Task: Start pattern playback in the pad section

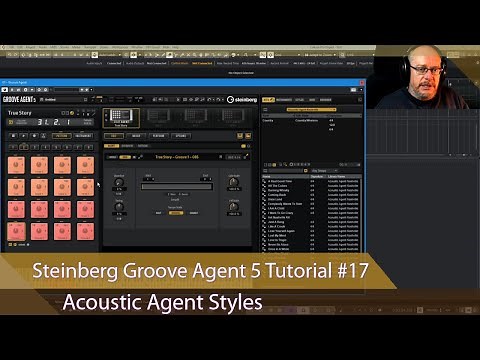Action: tap(23, 136)
